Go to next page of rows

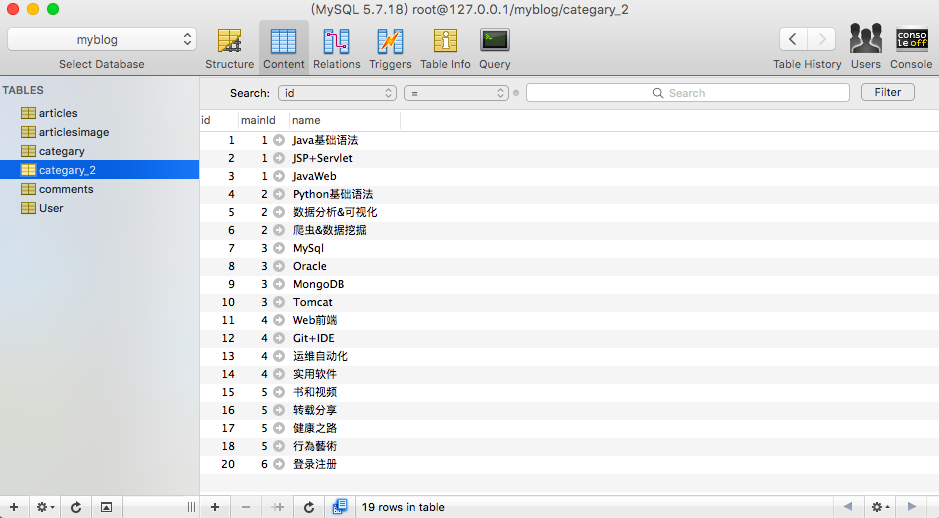tap(911, 507)
